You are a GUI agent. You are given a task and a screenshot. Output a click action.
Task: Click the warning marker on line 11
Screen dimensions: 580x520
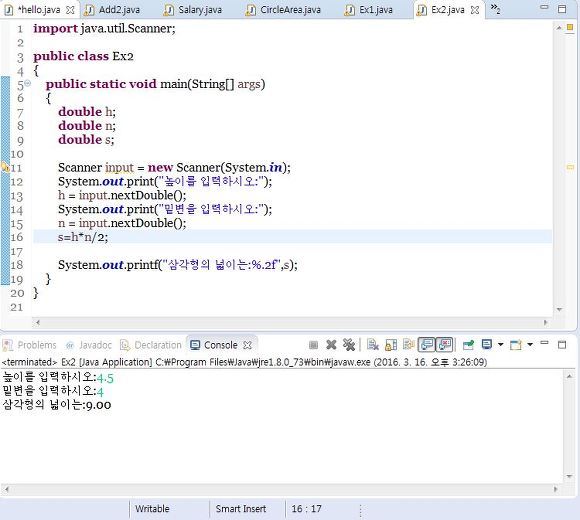point(5,168)
